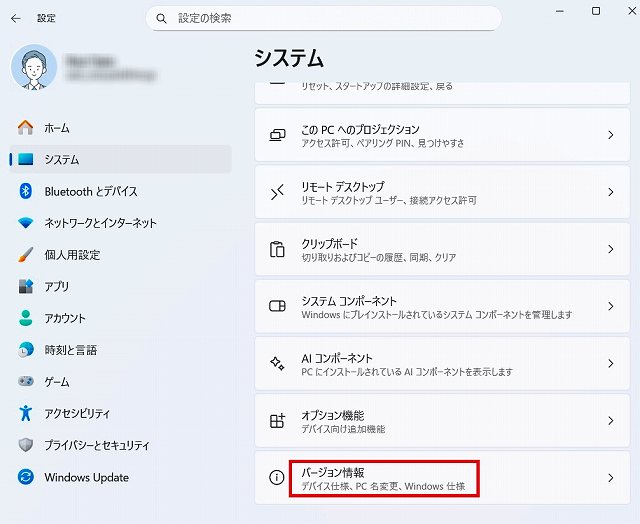Click the クリップボード icon
This screenshot has width=640, height=524.
point(278,250)
